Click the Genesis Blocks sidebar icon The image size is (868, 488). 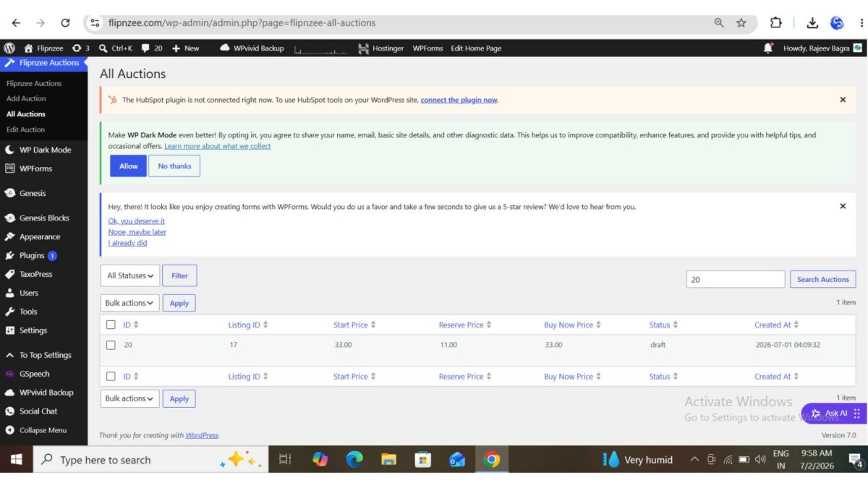(9, 218)
